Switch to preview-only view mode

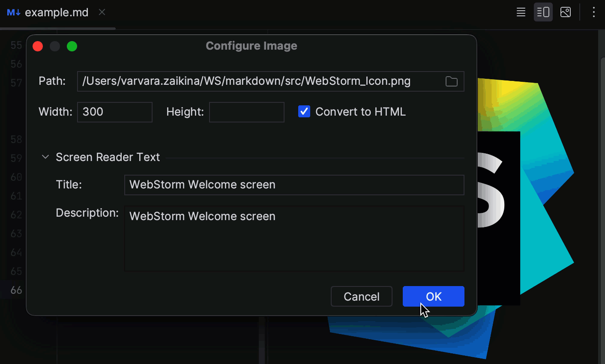point(565,12)
